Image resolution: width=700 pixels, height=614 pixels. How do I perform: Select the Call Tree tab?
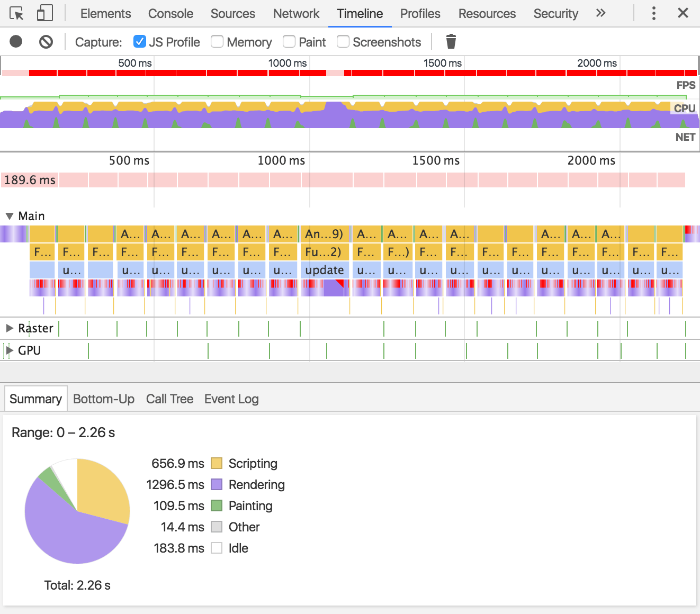pyautogui.click(x=169, y=399)
